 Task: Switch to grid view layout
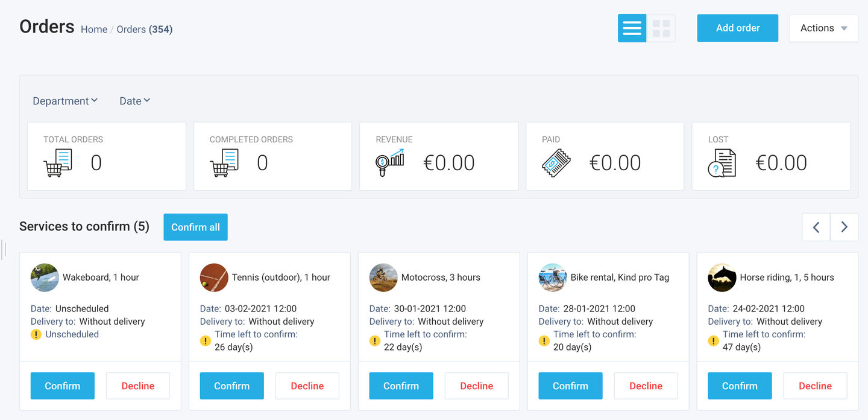[661, 28]
